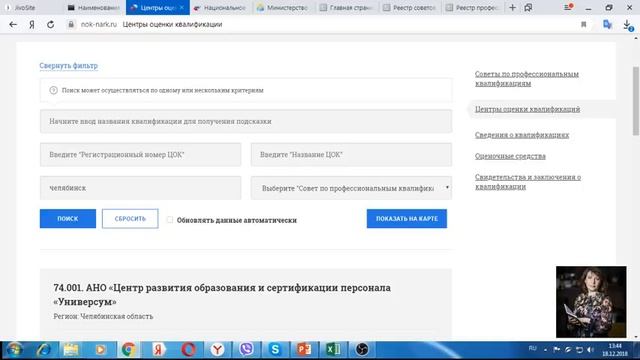This screenshot has height=360, width=640.
Task: Switch to Excel on the taskbar
Action: 333,349
